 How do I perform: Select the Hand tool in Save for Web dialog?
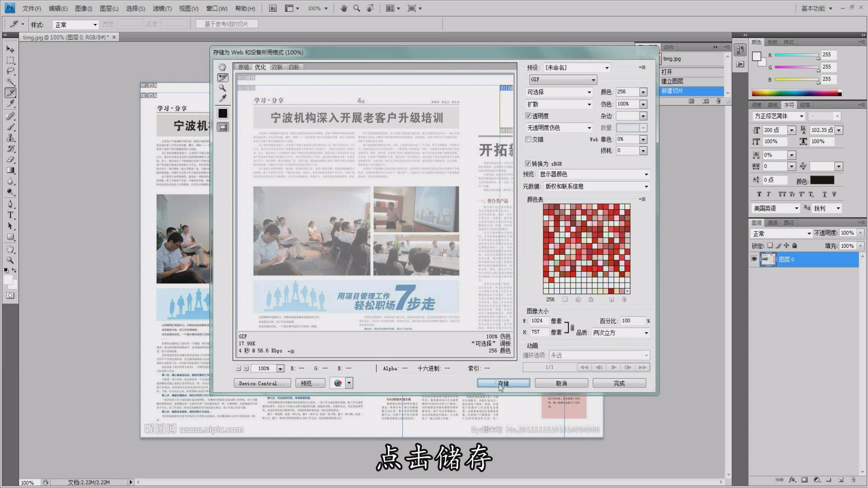pyautogui.click(x=222, y=67)
